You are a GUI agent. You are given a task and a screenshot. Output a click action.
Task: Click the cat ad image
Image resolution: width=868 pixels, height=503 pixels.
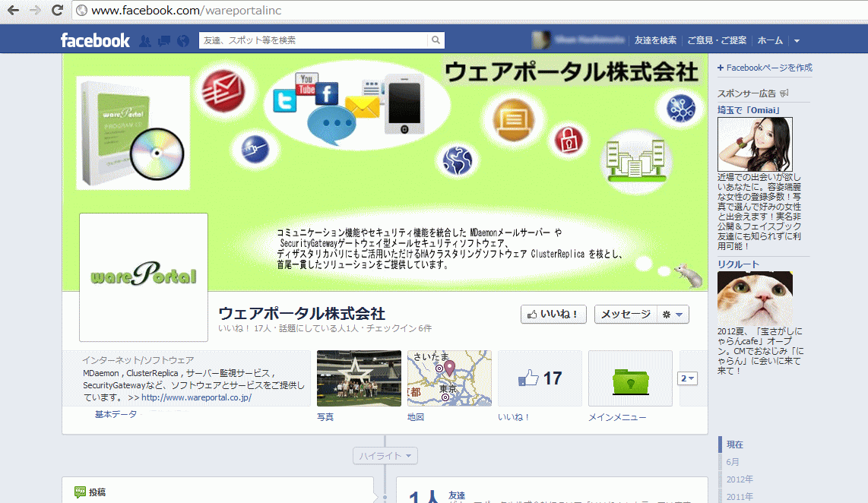(755, 298)
